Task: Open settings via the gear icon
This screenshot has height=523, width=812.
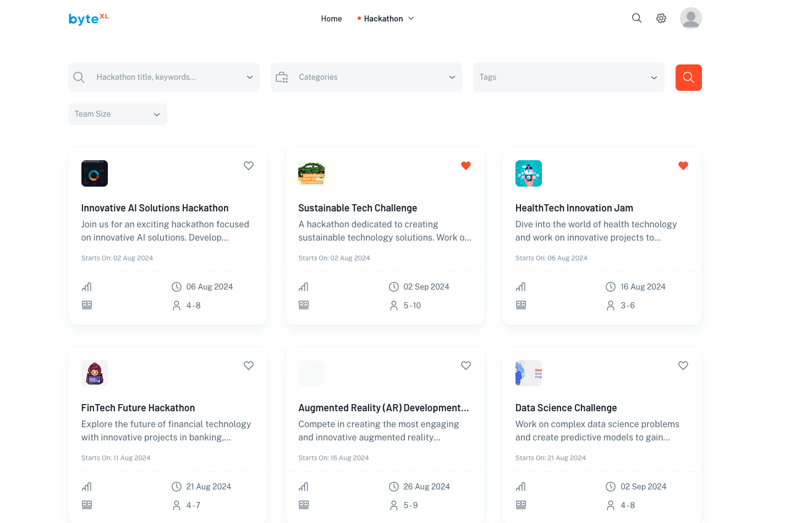Action: point(661,18)
